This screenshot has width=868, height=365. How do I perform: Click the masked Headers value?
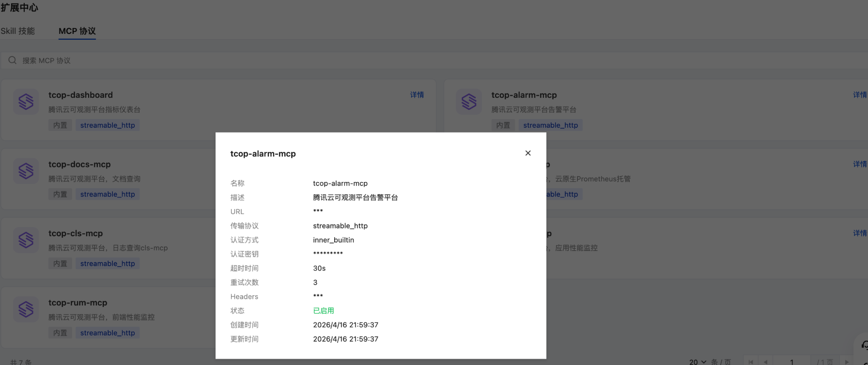tap(318, 296)
